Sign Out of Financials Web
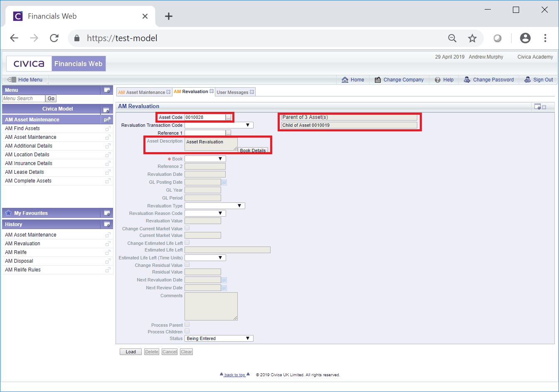559x392 pixels. point(539,80)
